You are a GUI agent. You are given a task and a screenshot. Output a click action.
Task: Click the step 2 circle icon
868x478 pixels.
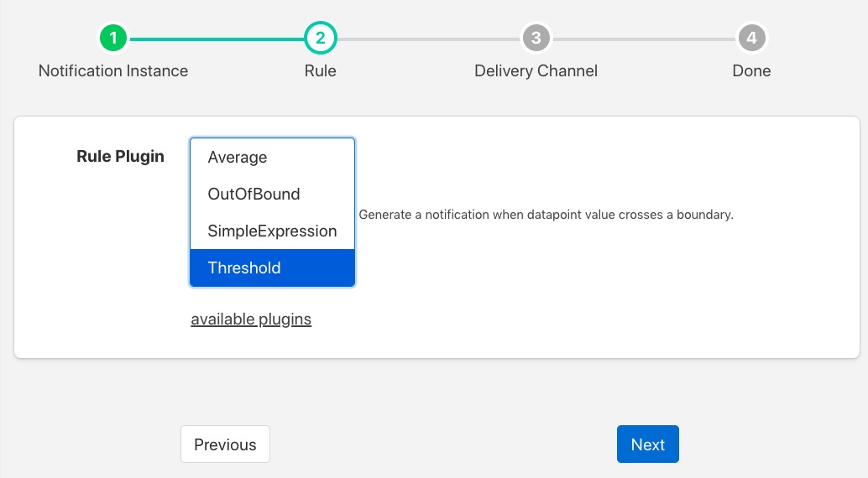pyautogui.click(x=320, y=39)
